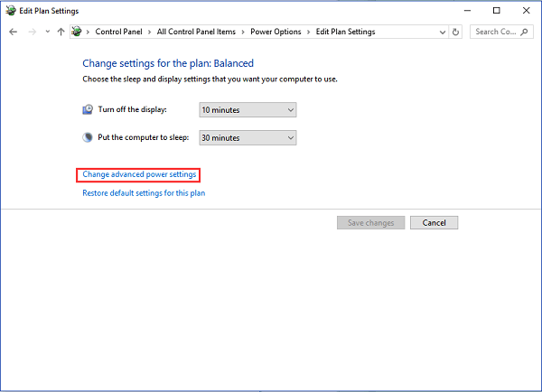The height and width of the screenshot is (392, 542).
Task: Click Restore default settings for this plan
Action: click(x=144, y=193)
